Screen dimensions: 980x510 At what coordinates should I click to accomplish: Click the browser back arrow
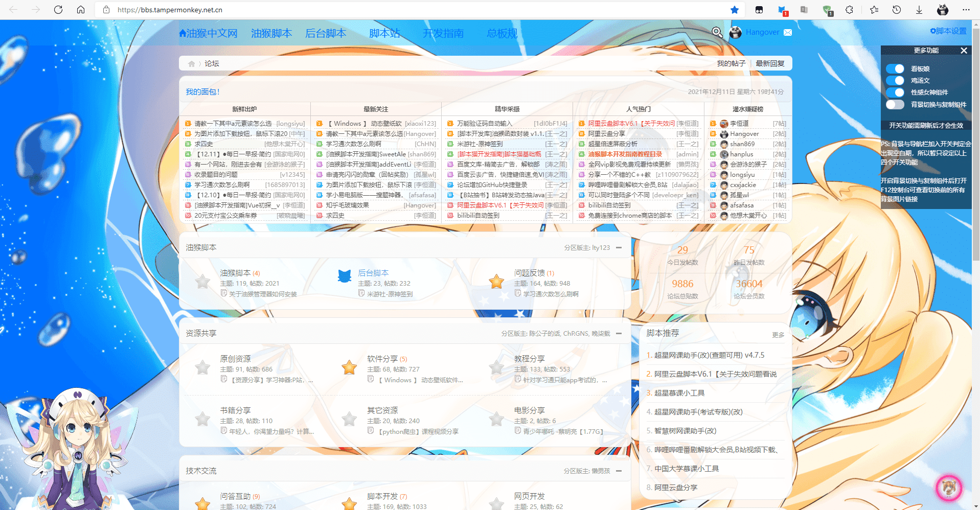pos(14,10)
